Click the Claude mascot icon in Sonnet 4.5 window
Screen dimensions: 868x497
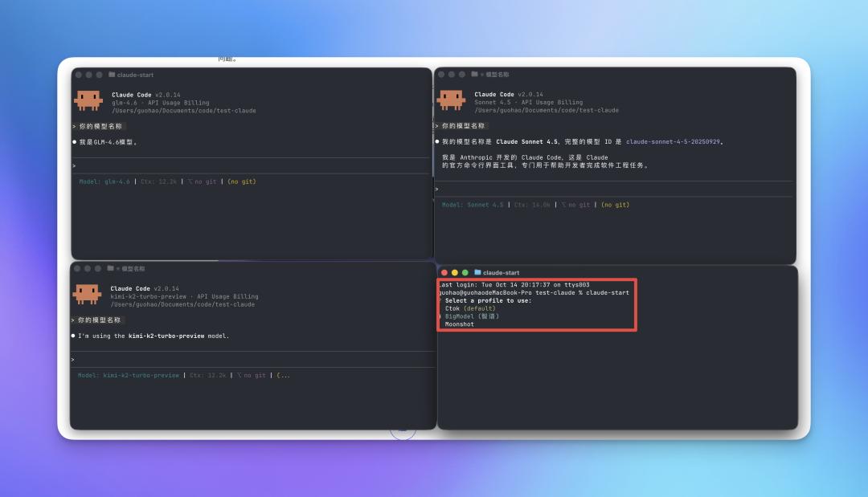coord(451,100)
